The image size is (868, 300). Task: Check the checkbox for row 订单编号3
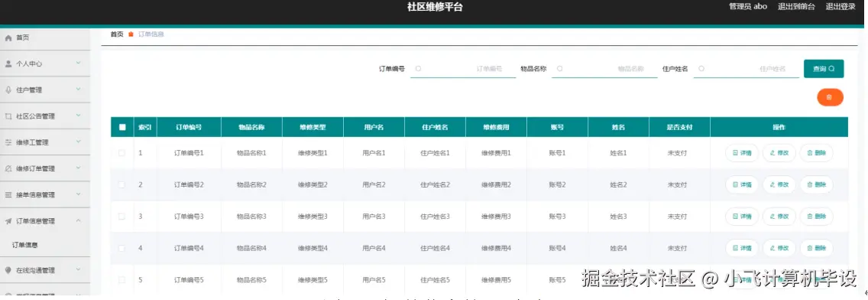121,217
